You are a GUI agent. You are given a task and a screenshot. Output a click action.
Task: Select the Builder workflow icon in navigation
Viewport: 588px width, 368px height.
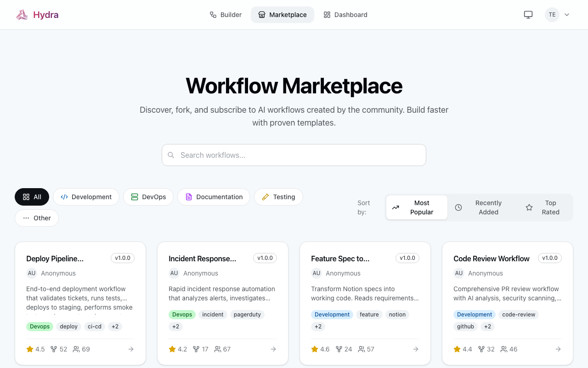212,14
